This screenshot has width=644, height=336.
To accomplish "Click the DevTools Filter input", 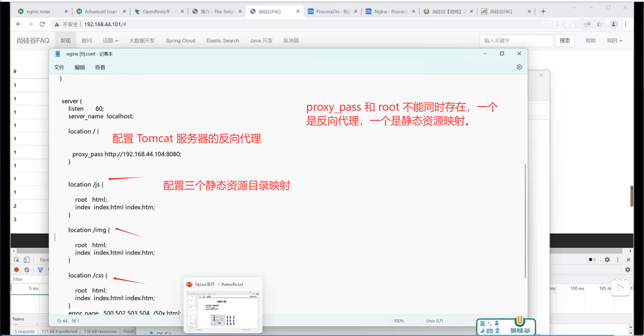I will 30,279.
